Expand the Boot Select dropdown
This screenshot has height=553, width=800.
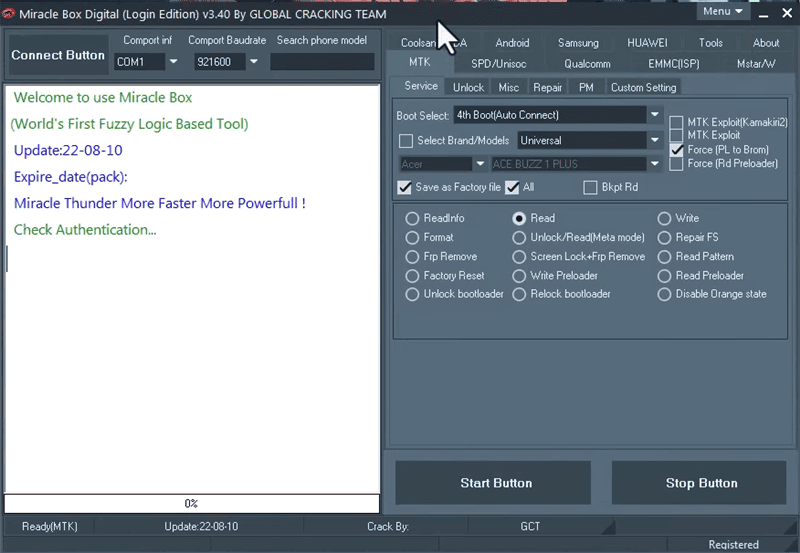[655, 115]
